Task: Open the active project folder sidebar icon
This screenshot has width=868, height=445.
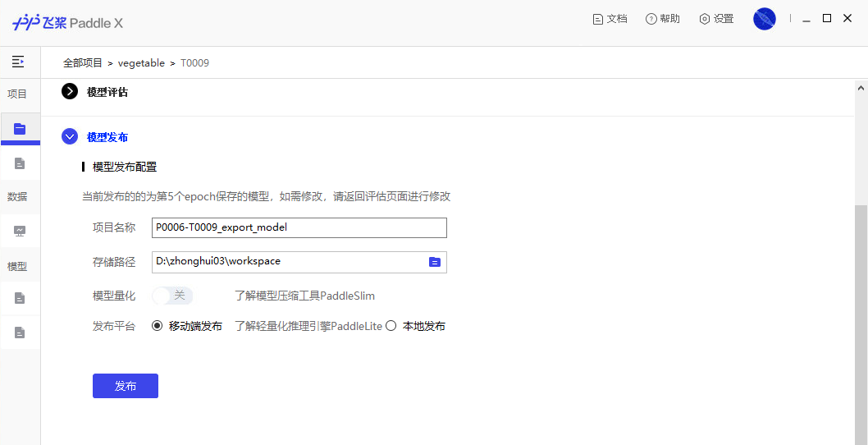Action: tap(20, 129)
